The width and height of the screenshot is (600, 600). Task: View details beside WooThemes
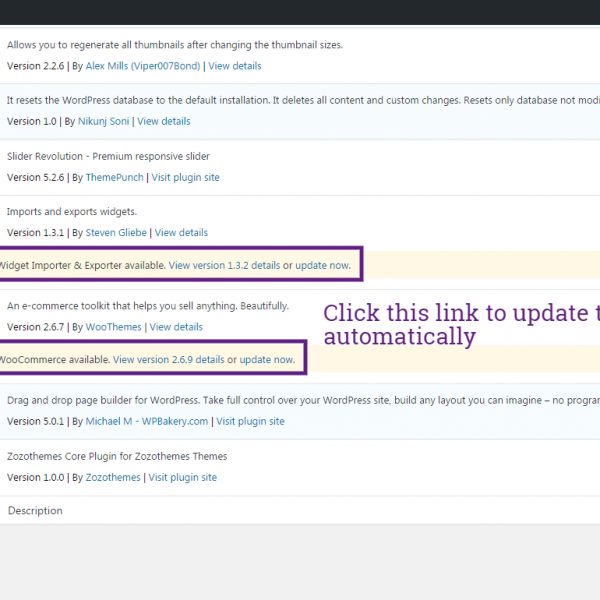point(176,327)
